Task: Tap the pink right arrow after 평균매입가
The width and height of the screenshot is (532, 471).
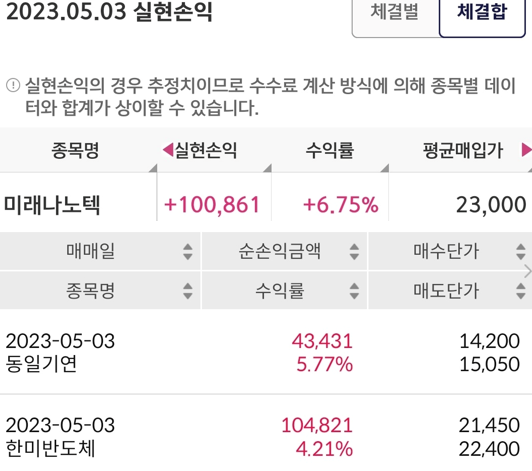Action: tap(526, 150)
